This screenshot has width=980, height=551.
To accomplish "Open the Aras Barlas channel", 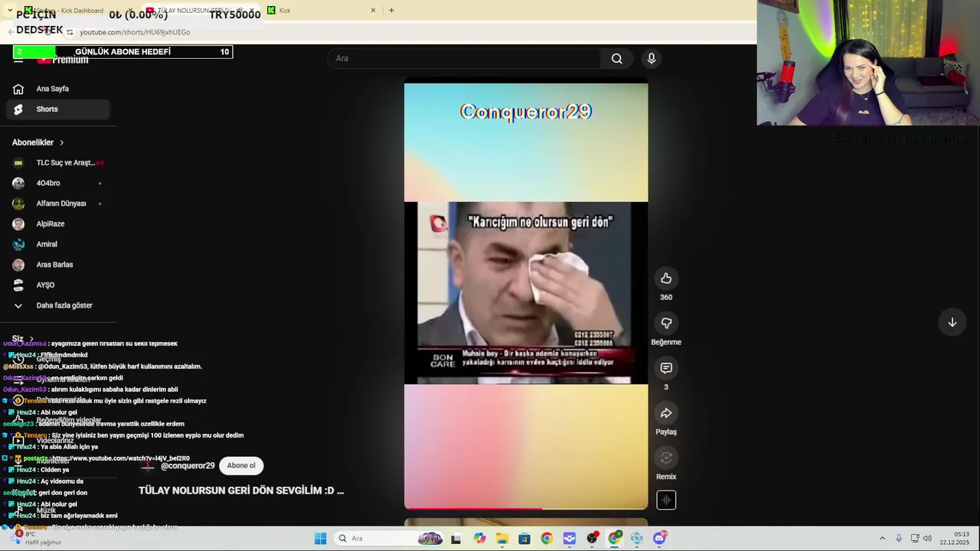I will pos(57,265).
